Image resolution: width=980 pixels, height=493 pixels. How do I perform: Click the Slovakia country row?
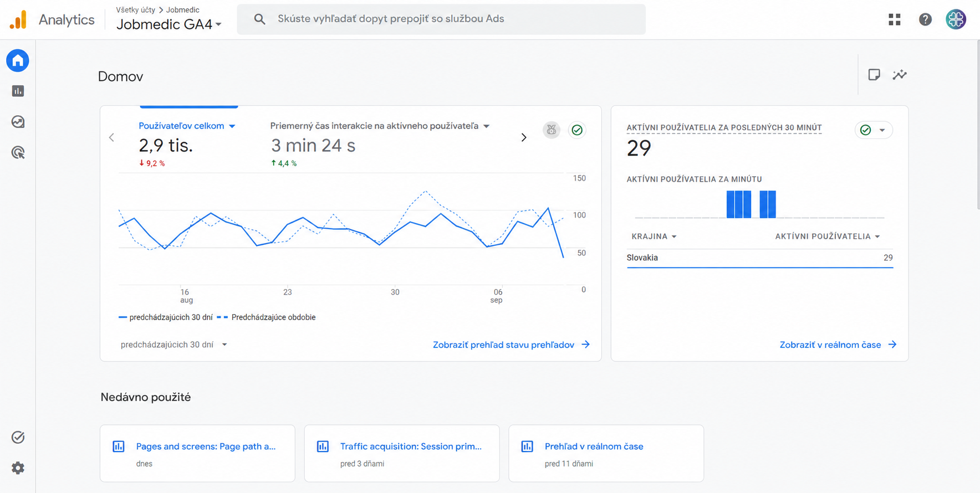pos(760,258)
